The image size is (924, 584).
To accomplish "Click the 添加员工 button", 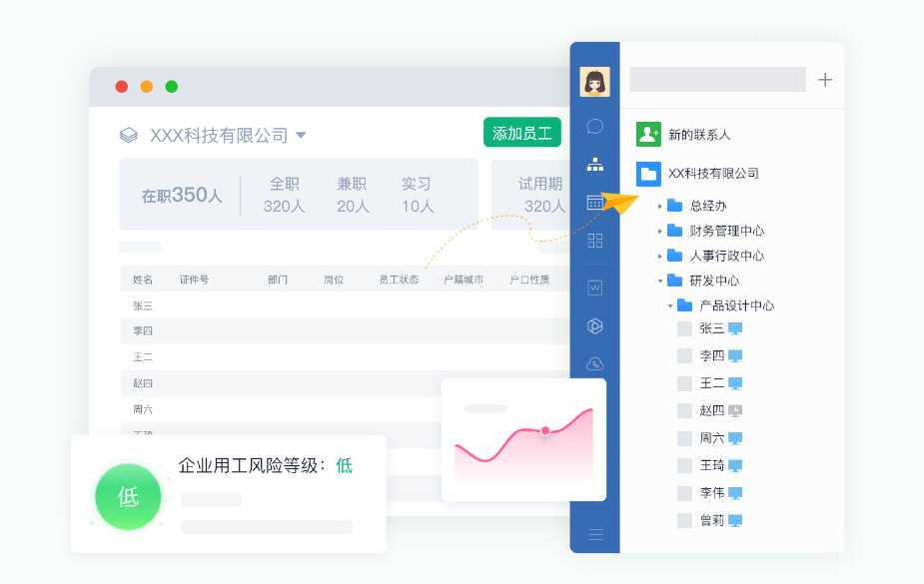I will [521, 134].
